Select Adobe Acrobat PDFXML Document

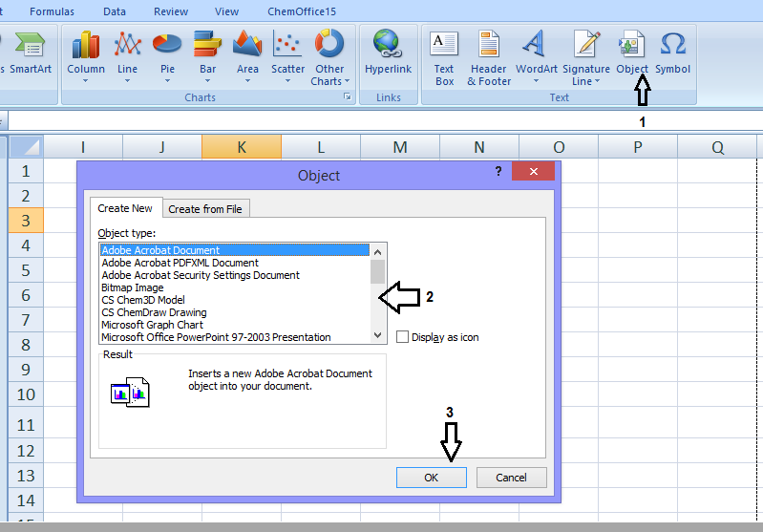tap(235, 263)
